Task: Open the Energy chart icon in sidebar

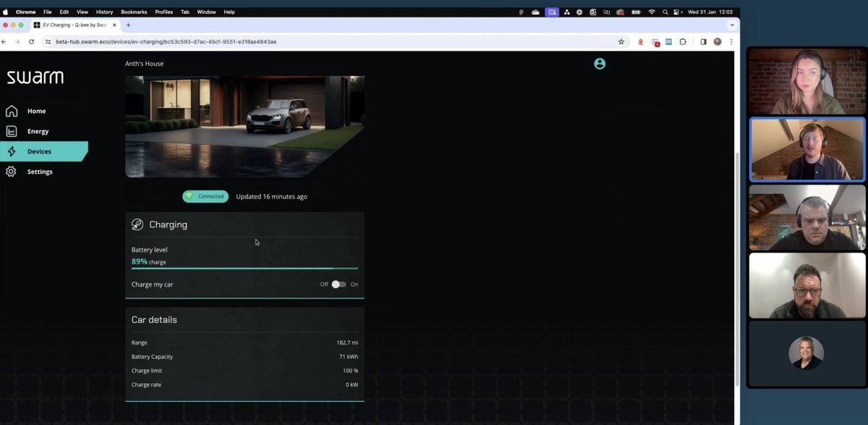Action: [12, 131]
